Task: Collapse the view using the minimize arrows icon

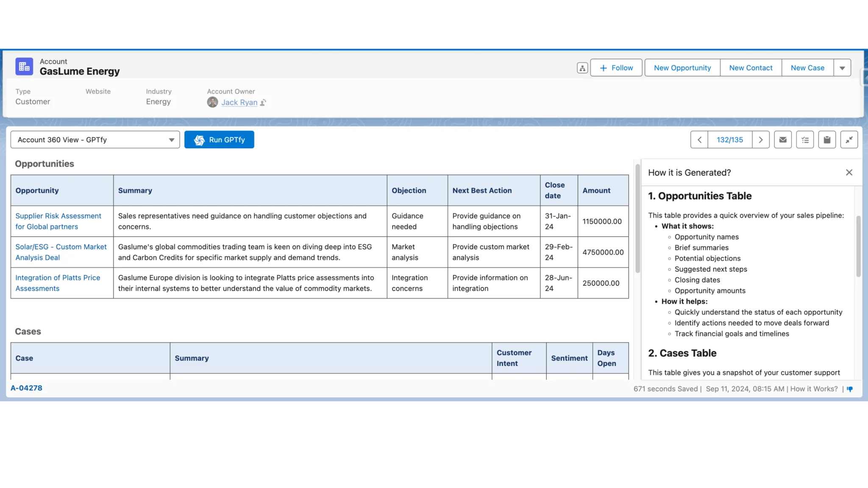Action: coord(849,139)
